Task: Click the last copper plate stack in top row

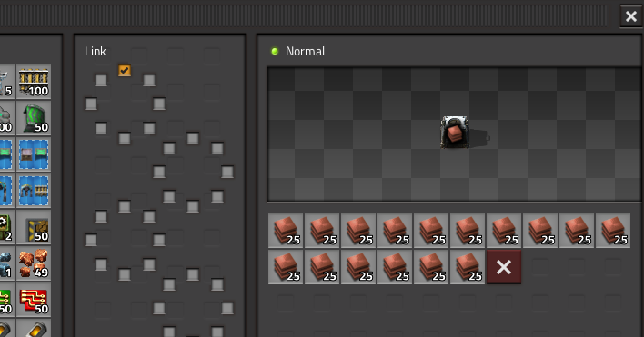Action: pos(613,231)
